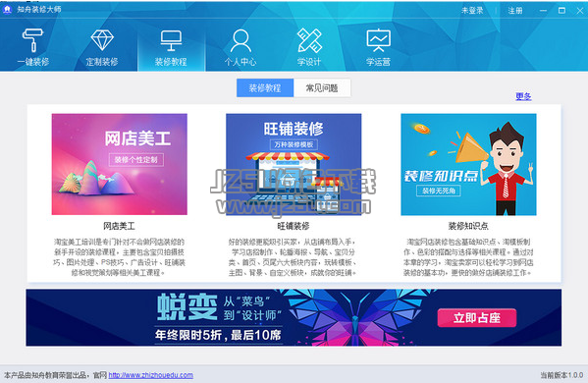The image size is (588, 383).
Task: Minimize the window
Action: click(x=543, y=11)
